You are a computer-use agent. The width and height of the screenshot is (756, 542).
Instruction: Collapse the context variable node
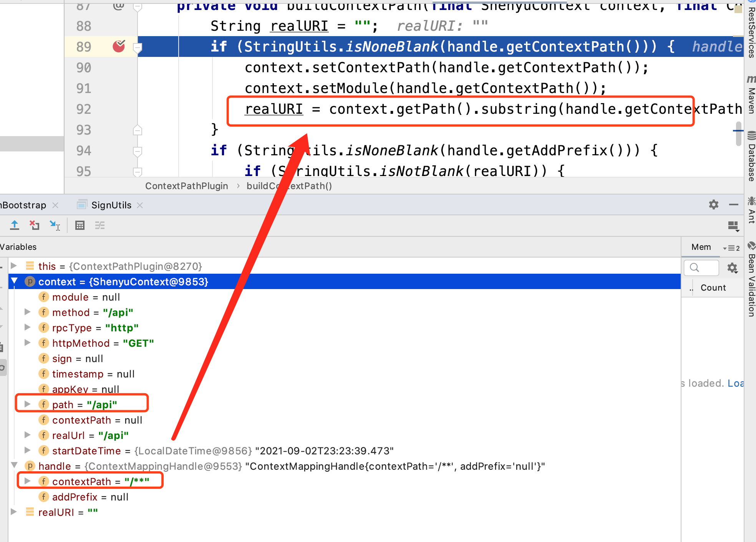15,281
